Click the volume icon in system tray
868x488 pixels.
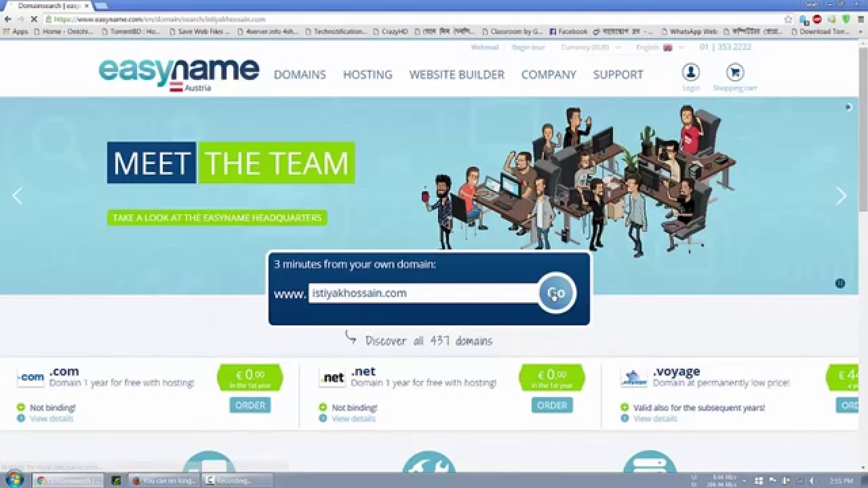(x=812, y=481)
